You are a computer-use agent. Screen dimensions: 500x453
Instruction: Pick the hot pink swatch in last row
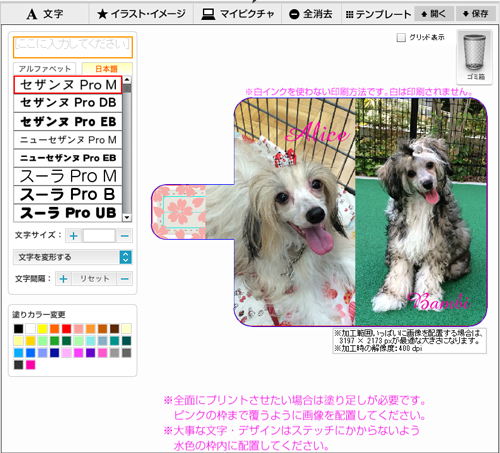(x=31, y=365)
